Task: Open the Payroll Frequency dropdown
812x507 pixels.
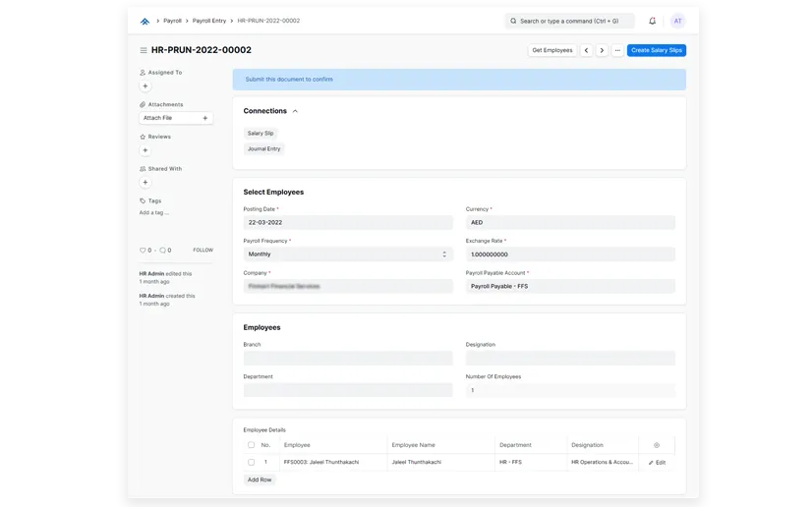Action: 347,254
